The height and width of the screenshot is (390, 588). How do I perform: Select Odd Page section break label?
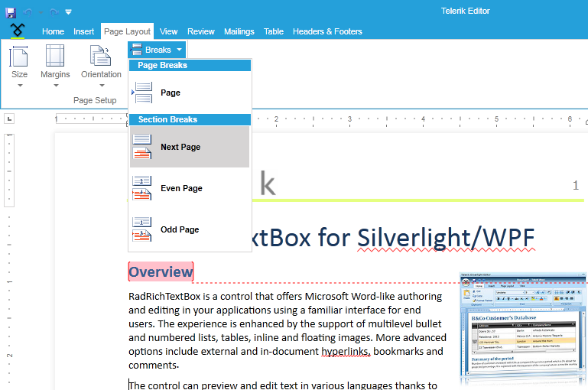point(180,229)
